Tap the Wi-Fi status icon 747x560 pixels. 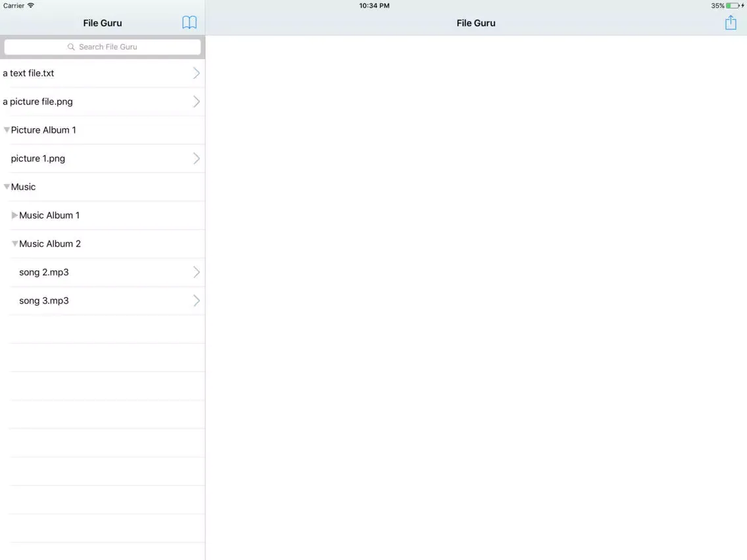pos(30,5)
